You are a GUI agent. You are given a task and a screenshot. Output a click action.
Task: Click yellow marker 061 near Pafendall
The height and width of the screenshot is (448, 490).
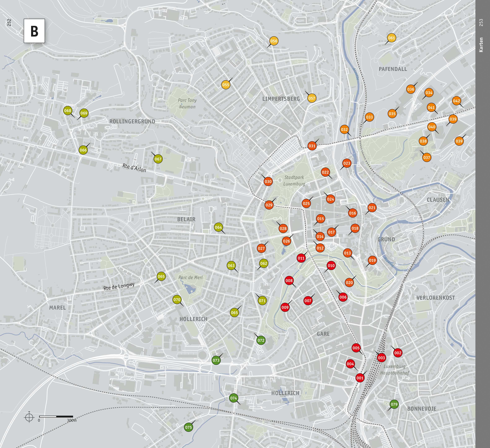click(391, 38)
